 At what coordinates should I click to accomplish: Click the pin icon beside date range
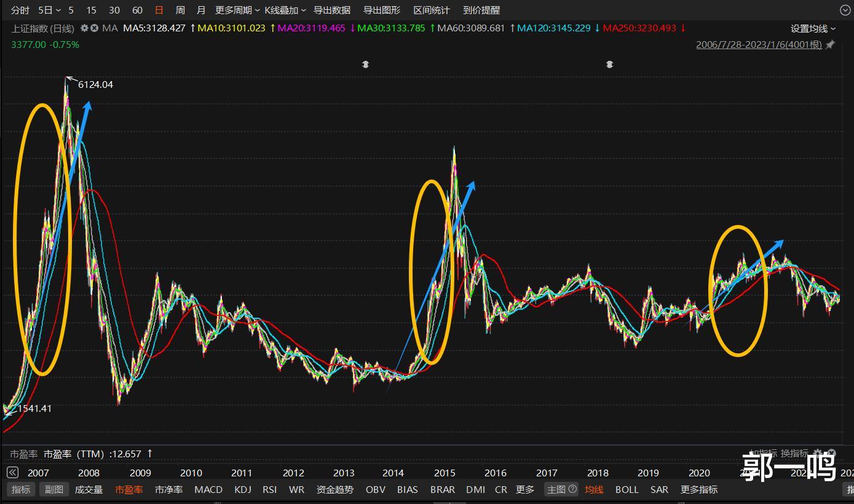point(830,45)
